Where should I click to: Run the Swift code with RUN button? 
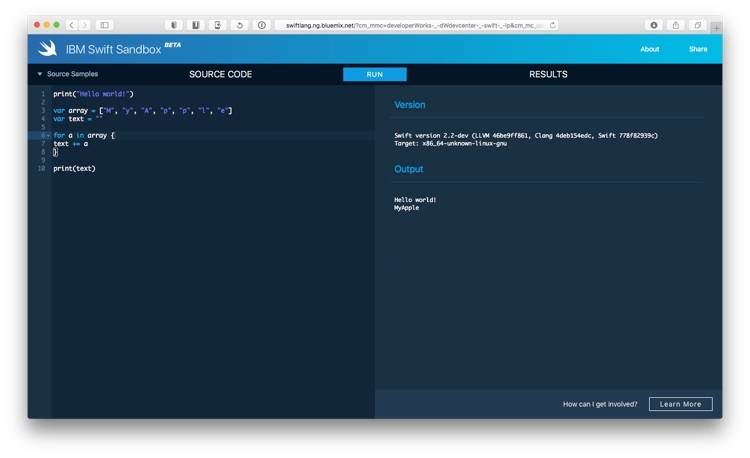tap(375, 75)
